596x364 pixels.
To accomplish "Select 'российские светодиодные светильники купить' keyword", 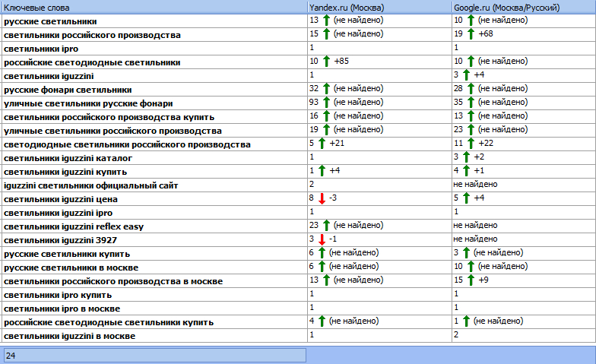I will 109,322.
